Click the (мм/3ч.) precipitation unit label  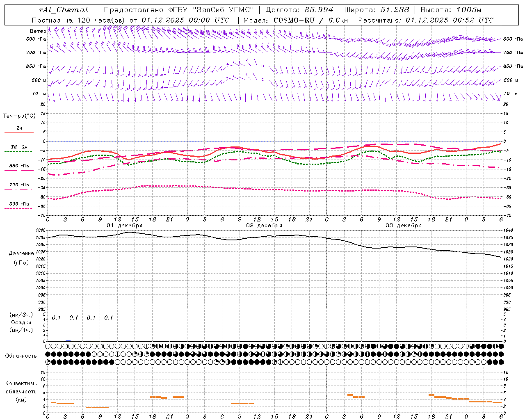[x=21, y=315]
